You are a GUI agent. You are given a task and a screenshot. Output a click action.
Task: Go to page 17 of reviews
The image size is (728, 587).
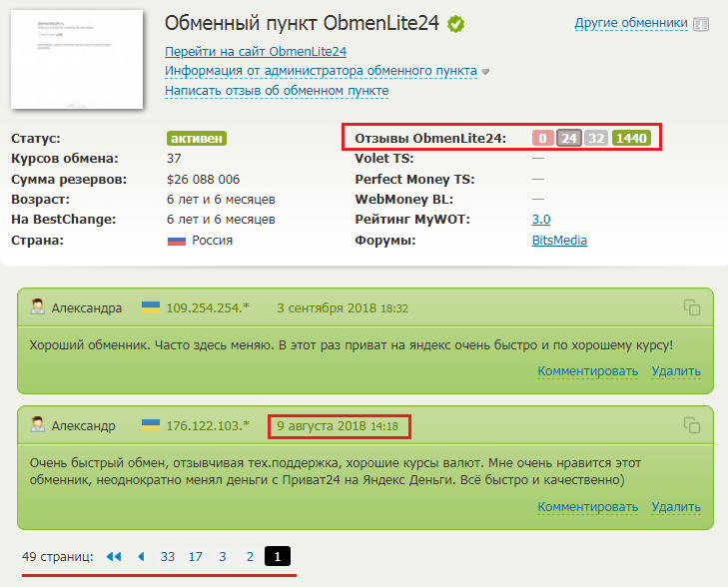pos(196,556)
